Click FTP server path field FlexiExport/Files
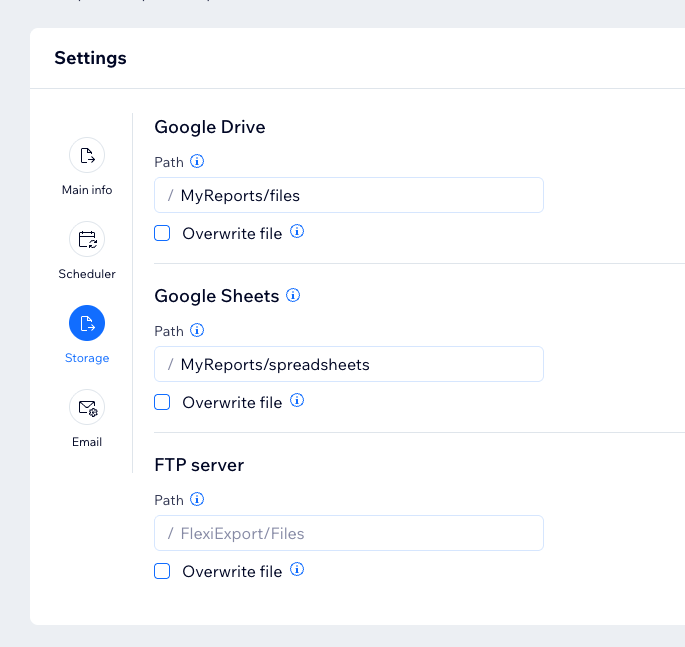Viewport: 685px width, 647px height. click(349, 533)
